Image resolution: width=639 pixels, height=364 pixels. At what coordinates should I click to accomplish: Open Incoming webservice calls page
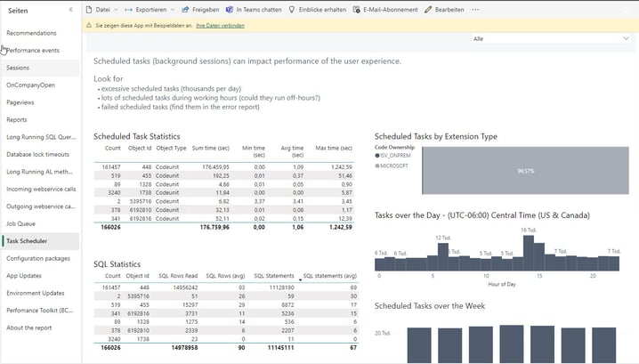click(x=41, y=190)
